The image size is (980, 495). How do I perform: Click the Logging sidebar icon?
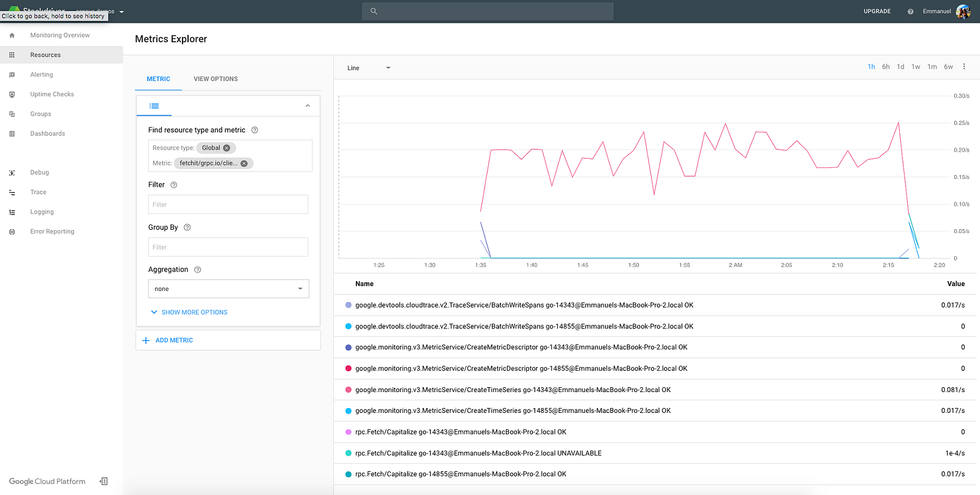(12, 212)
